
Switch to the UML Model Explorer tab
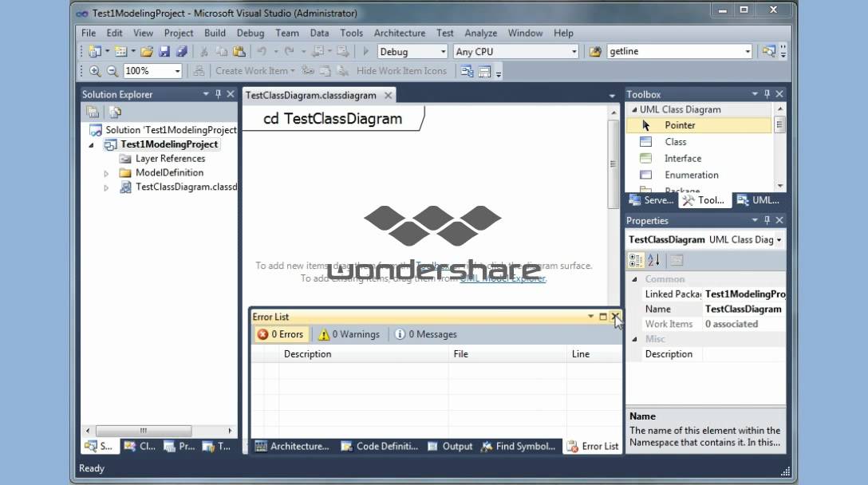point(758,200)
